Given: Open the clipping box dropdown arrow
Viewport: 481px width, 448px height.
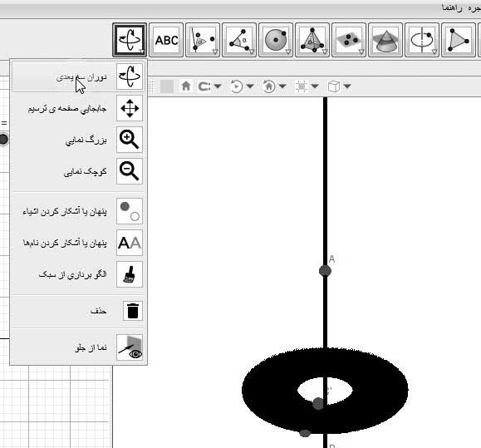Looking at the screenshot, I should click(315, 86).
